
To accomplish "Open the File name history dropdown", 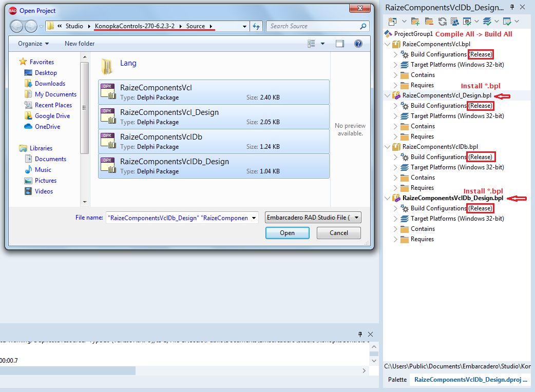I will [x=254, y=218].
